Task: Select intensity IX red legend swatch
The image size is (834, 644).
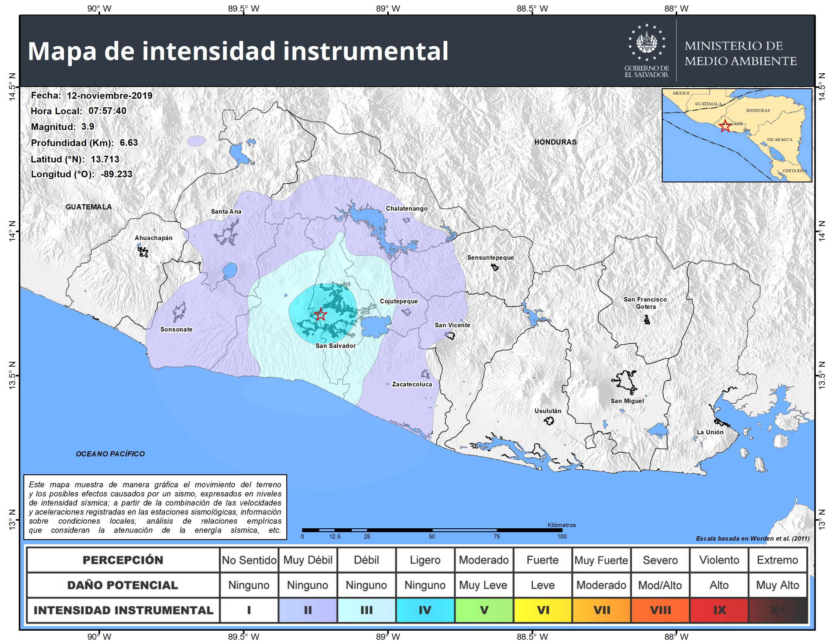Action: (x=719, y=610)
